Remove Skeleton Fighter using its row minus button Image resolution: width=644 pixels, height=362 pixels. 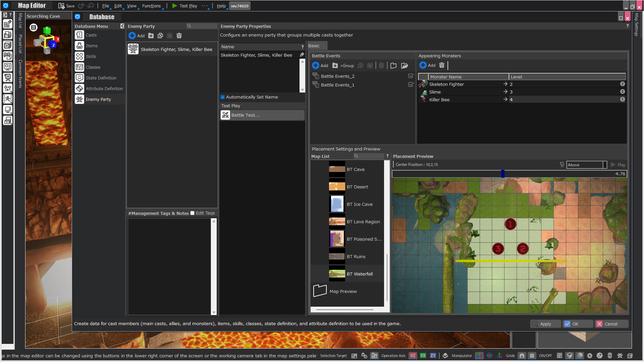(622, 84)
